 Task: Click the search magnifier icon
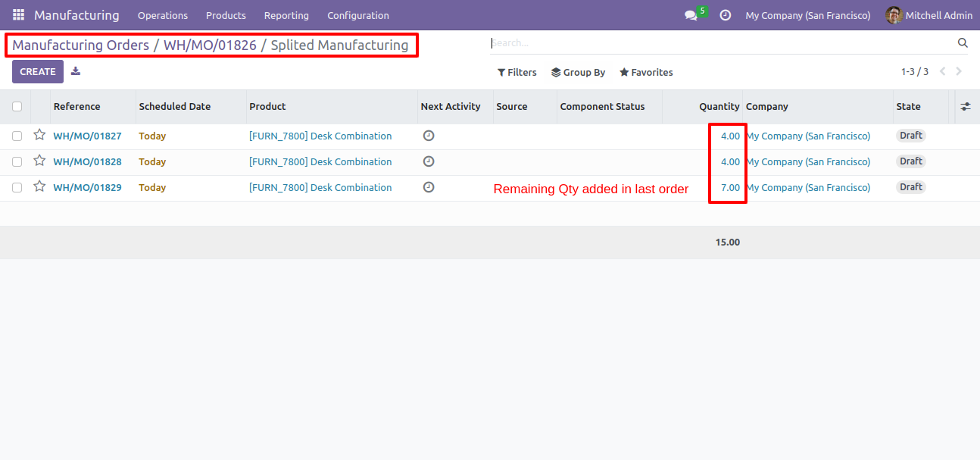963,43
